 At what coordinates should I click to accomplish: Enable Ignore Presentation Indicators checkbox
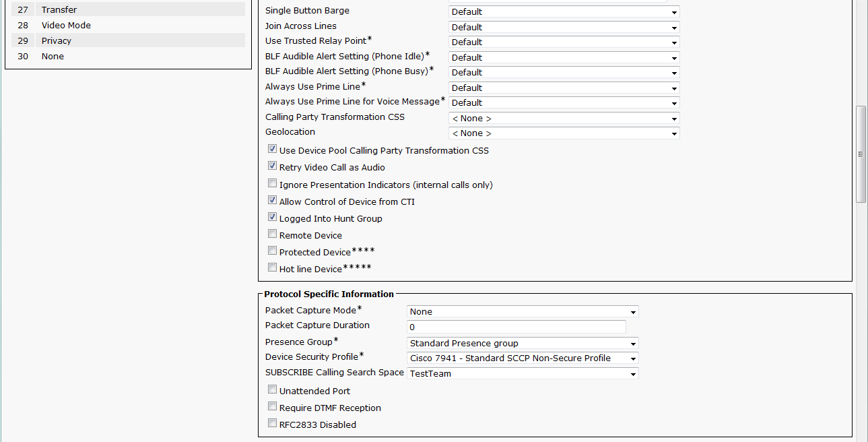(x=273, y=183)
